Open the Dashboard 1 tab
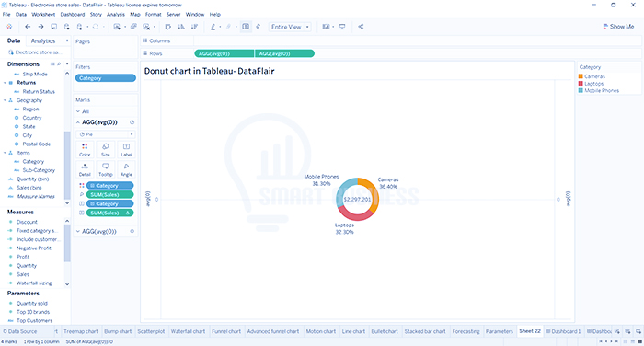The image size is (644, 346). coord(563,331)
